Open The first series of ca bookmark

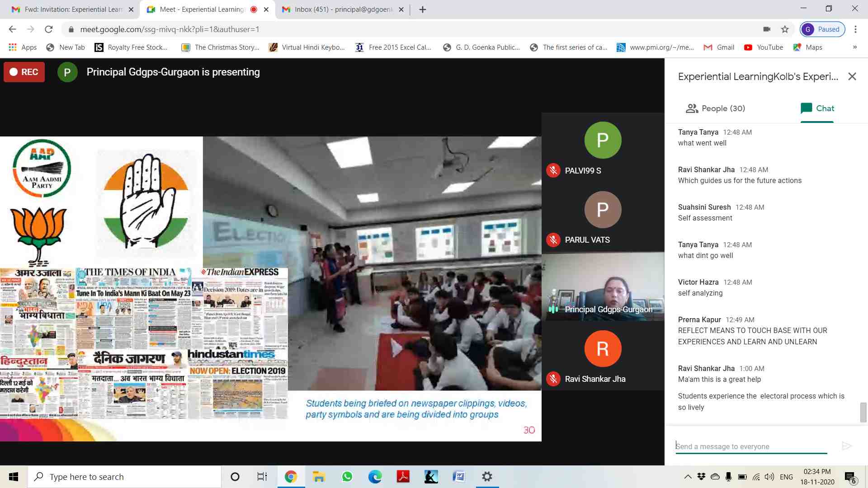(x=569, y=47)
